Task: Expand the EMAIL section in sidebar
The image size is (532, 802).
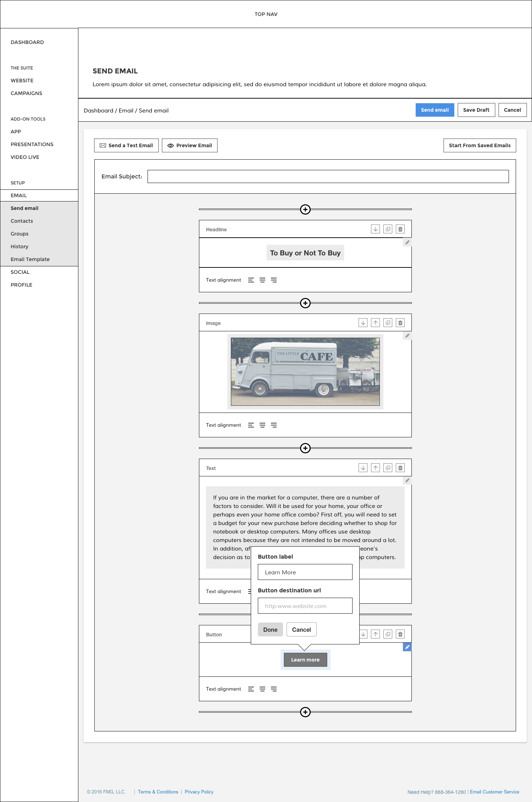Action: pos(19,195)
